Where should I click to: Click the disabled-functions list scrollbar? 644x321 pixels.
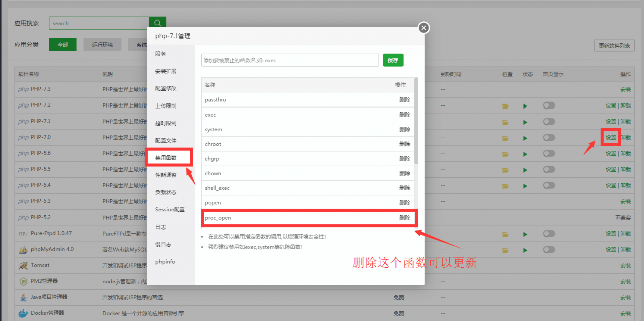416,121
